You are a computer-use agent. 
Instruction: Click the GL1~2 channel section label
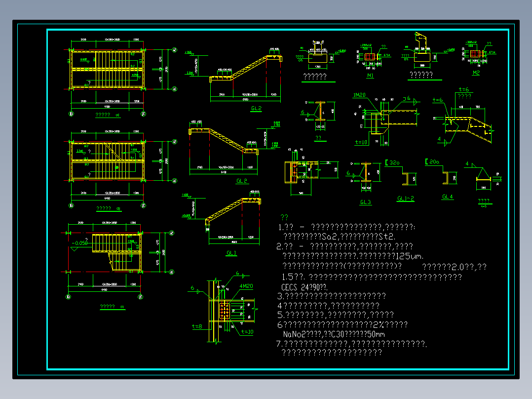pos(406,199)
